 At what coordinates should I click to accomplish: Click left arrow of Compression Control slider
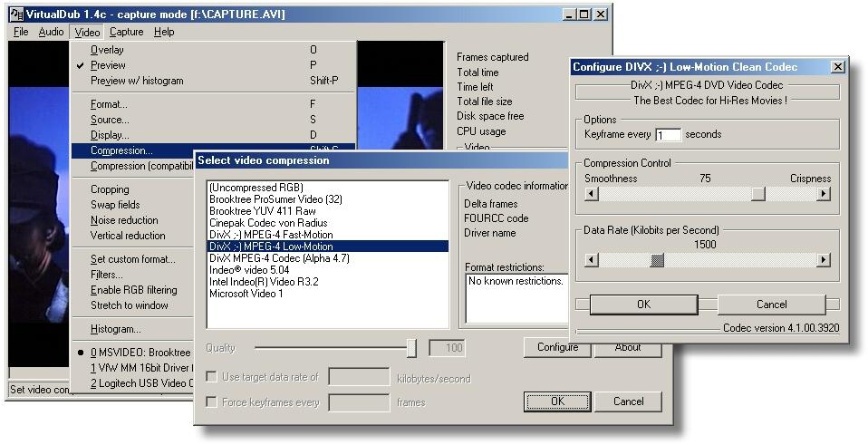(x=591, y=194)
